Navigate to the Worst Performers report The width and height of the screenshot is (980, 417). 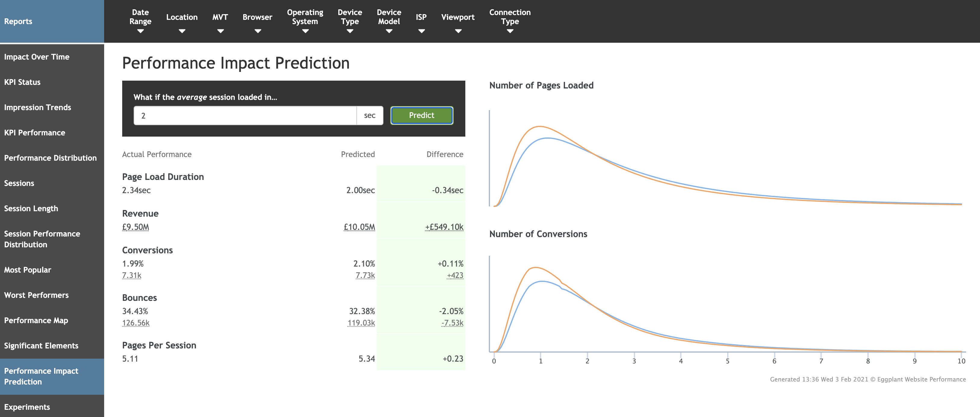point(36,295)
